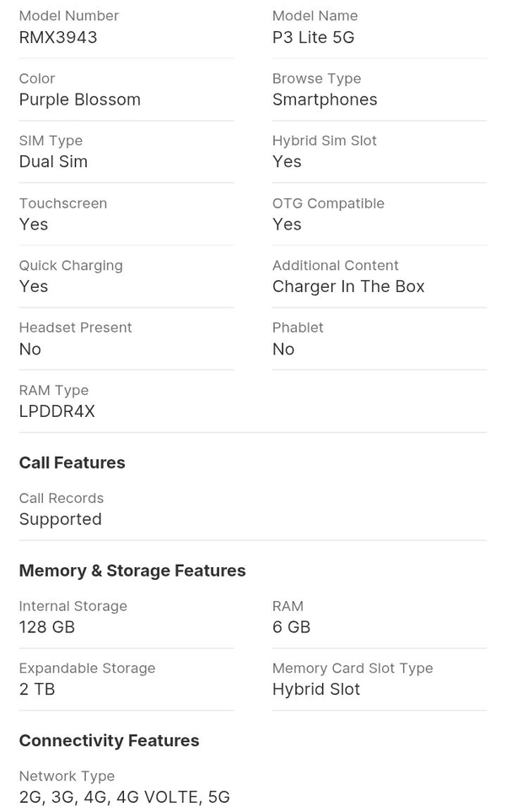Viewport: 506px width, 812px height.
Task: Click the Connectivity Features heading
Action: 109,740
